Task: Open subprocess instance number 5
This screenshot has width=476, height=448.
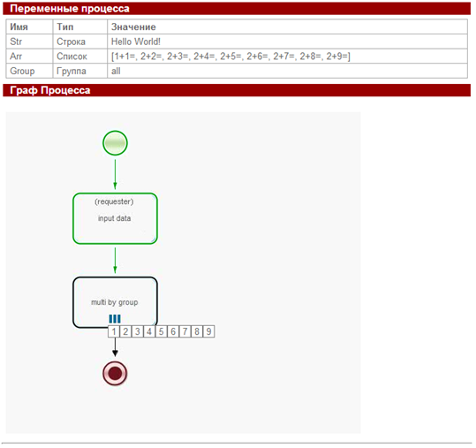Action: click(162, 331)
